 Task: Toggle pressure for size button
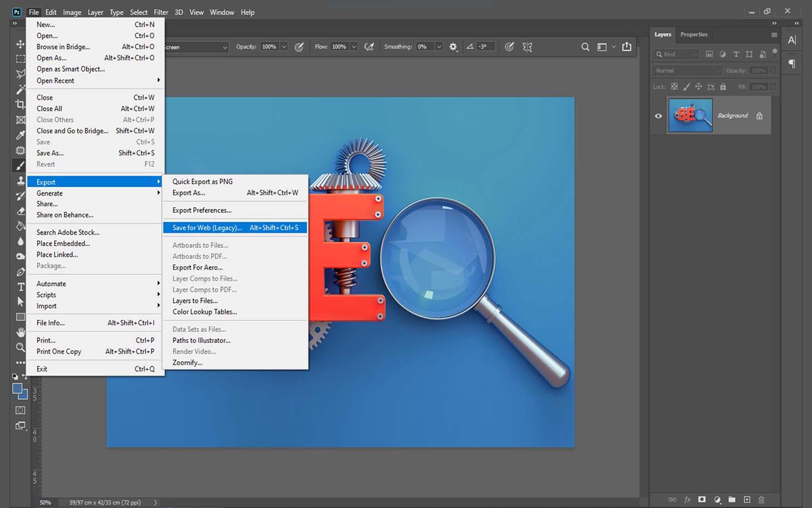pyautogui.click(x=509, y=47)
